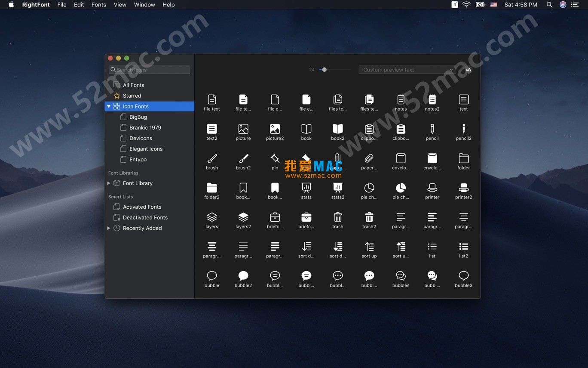Click the 'list' icon glyph
This screenshot has height=368, width=588.
(x=432, y=247)
